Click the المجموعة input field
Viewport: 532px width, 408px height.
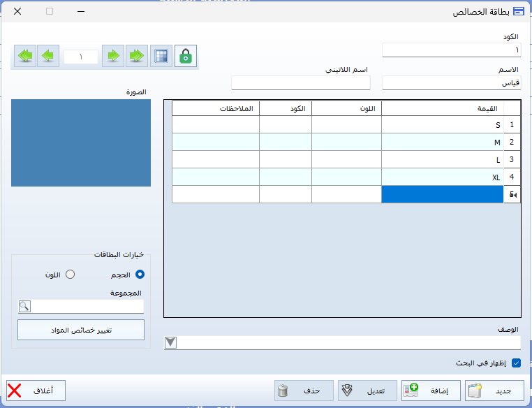(87, 306)
